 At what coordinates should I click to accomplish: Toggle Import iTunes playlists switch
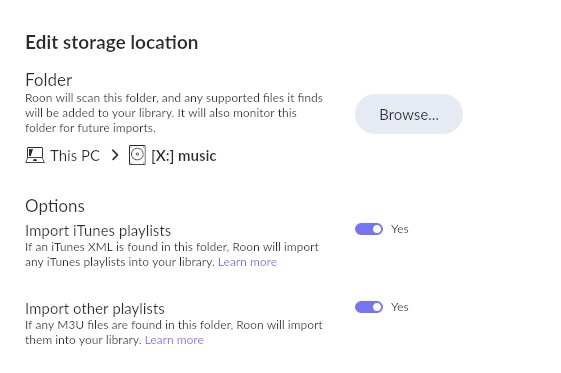point(369,229)
